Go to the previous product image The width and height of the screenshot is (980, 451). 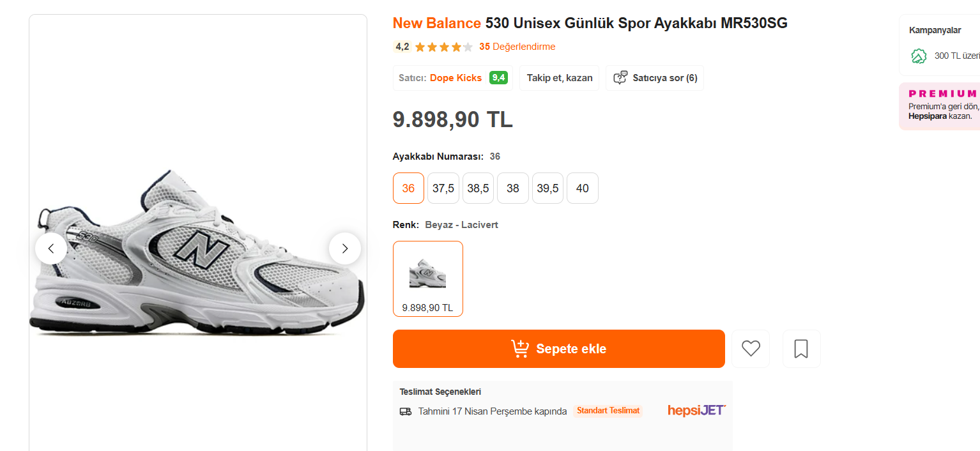point(51,248)
